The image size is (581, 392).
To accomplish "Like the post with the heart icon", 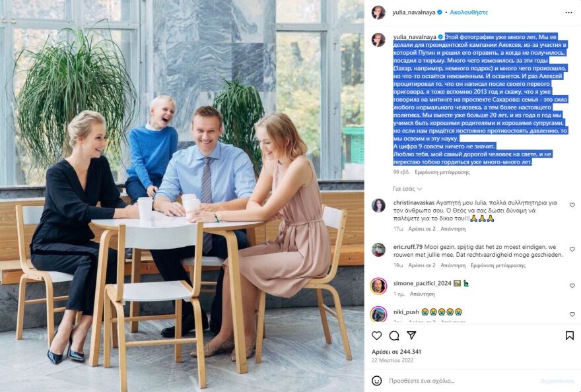I will pos(376,336).
